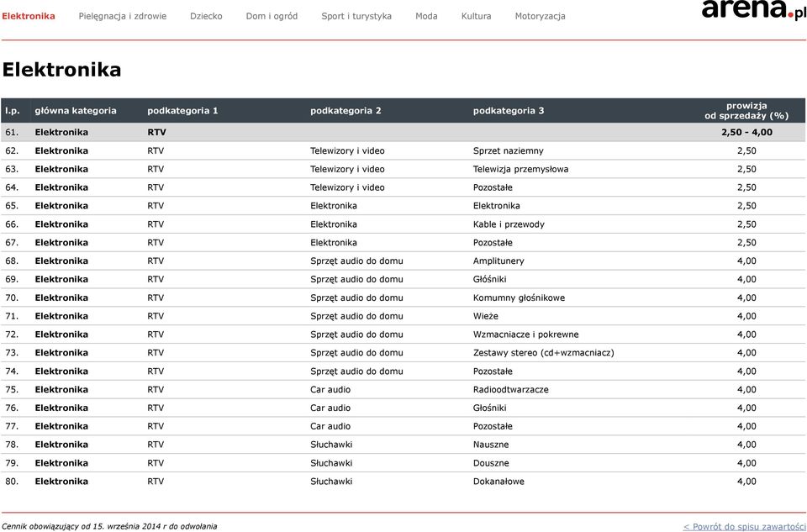Screen dimensions: 807x532
Task: Click Pozostałe in row 67
Action: 493,242
